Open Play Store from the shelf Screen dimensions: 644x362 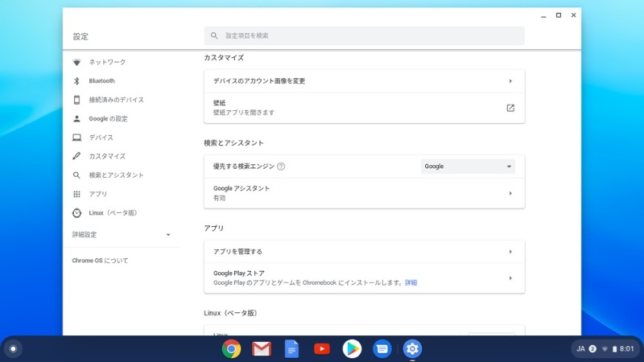[x=352, y=348]
